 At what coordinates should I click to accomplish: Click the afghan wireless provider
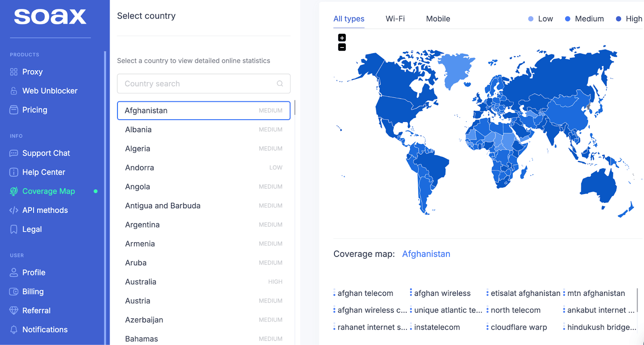[442, 293]
